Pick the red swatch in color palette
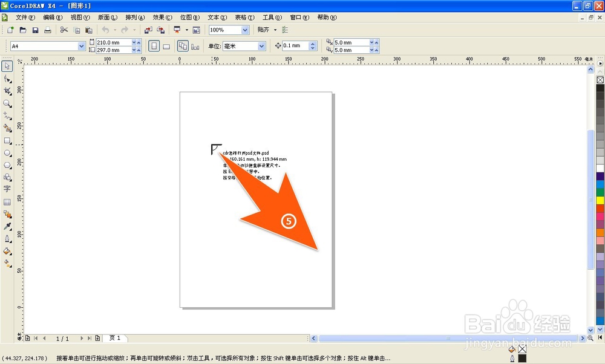 [x=600, y=209]
